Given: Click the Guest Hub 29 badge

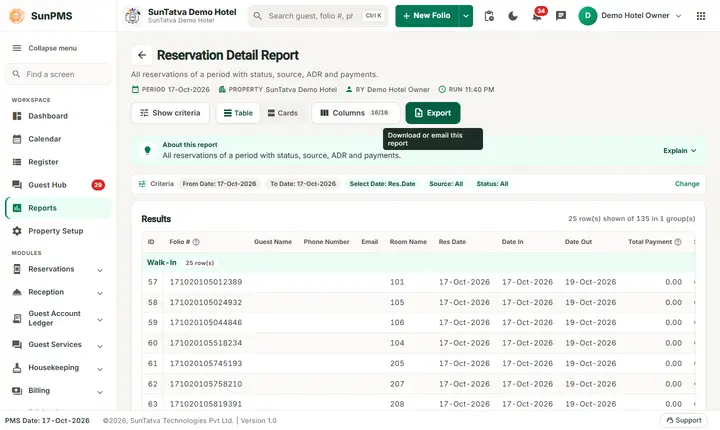Looking at the screenshot, I should coord(98,185).
